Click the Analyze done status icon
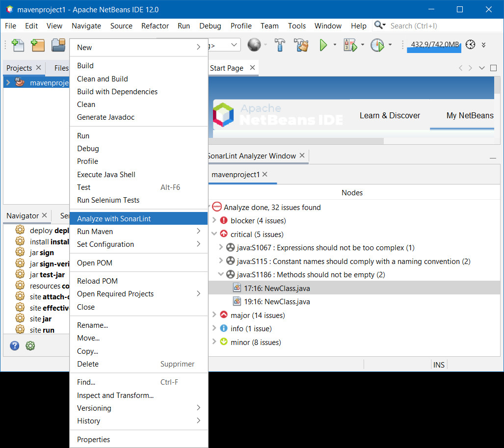This screenshot has height=448, width=504. click(217, 207)
